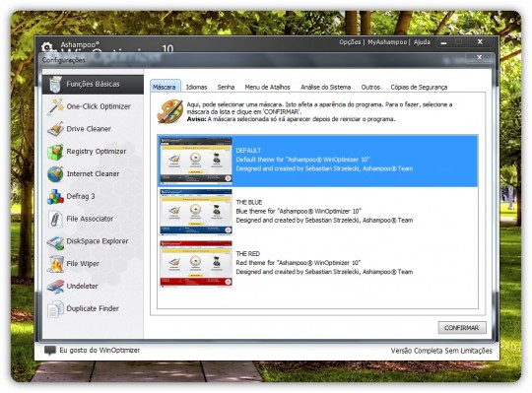Select the DEFAULT theme thumbnail
The height and width of the screenshot is (393, 532).
coord(196,161)
